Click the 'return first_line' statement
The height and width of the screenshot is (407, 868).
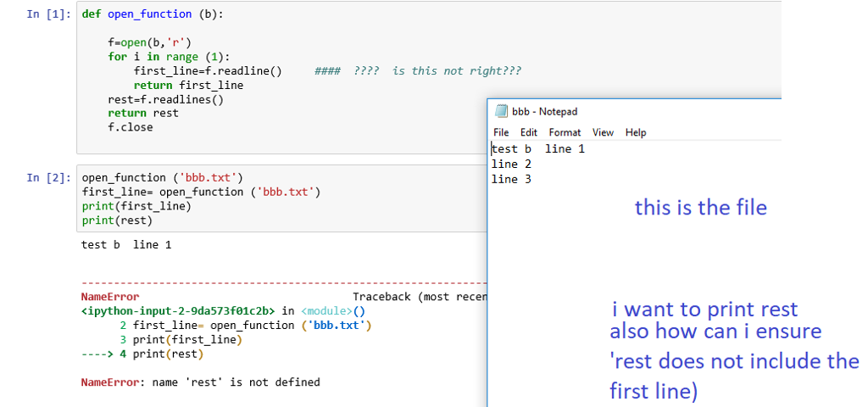click(x=188, y=86)
